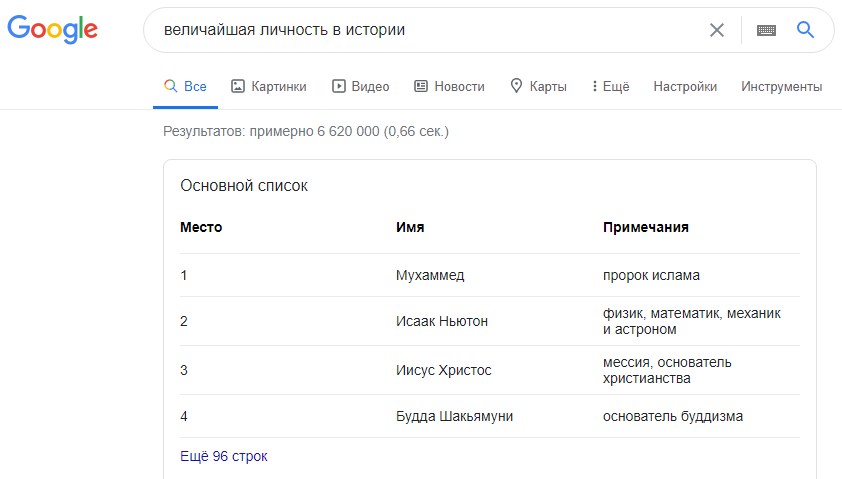Expand Ещё 96 строк link
Image resolution: width=842 pixels, height=479 pixels.
click(223, 456)
